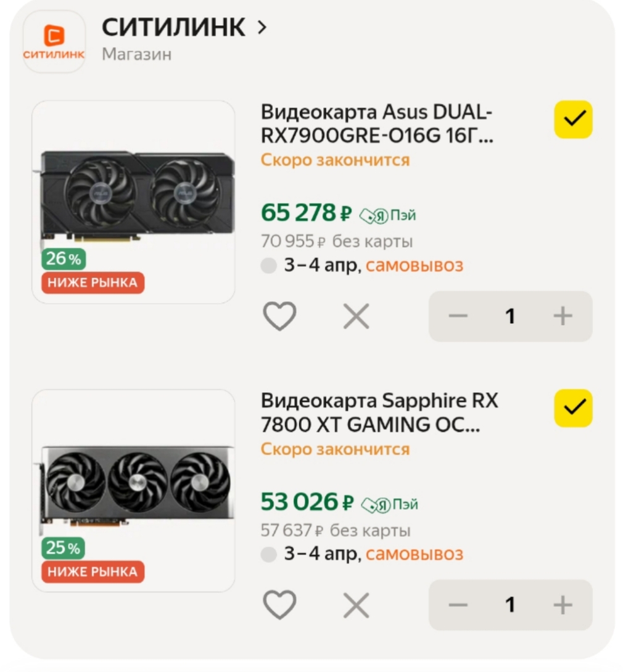This screenshot has height=672, width=623.
Task: Click the Yandex Pay icon beside 65 278 ₽
Action: pos(388,215)
